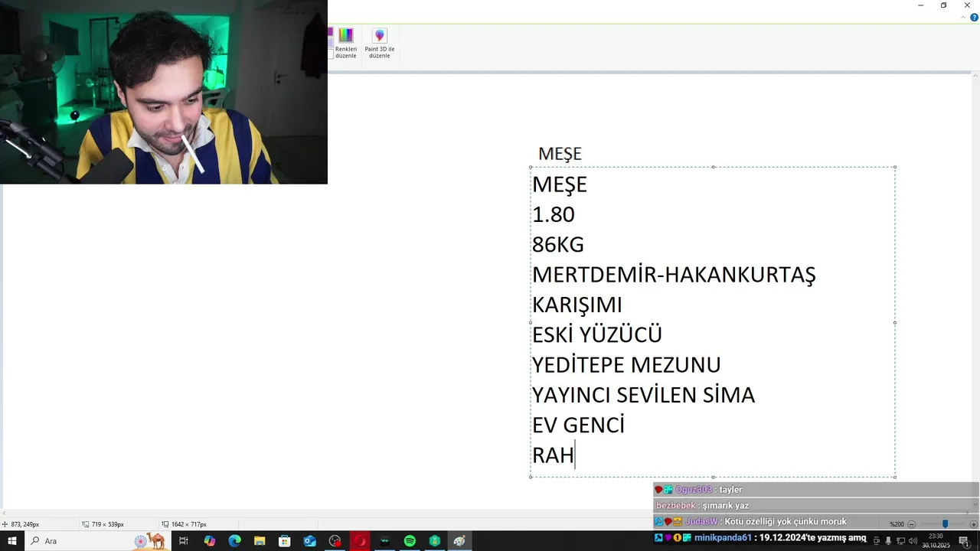Click the ESKİ YÜZÜCÜ line
This screenshot has width=980, height=551.
pyautogui.click(x=597, y=334)
